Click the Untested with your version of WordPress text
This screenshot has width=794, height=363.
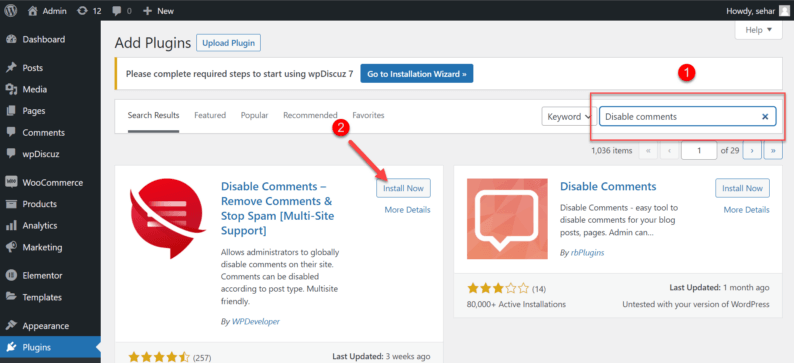click(696, 304)
